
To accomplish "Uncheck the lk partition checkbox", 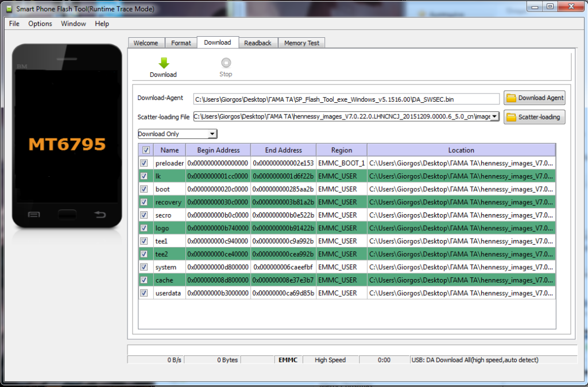I will [144, 176].
